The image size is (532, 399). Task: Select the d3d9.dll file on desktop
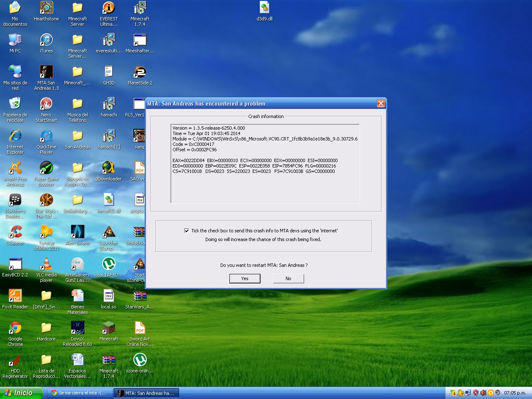[x=264, y=11]
